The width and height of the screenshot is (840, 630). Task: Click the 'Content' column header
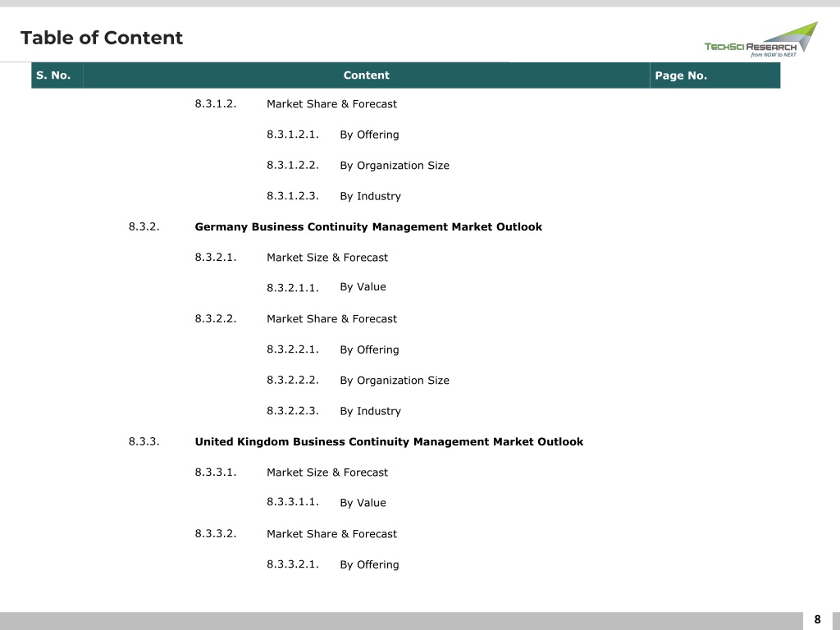(x=367, y=75)
